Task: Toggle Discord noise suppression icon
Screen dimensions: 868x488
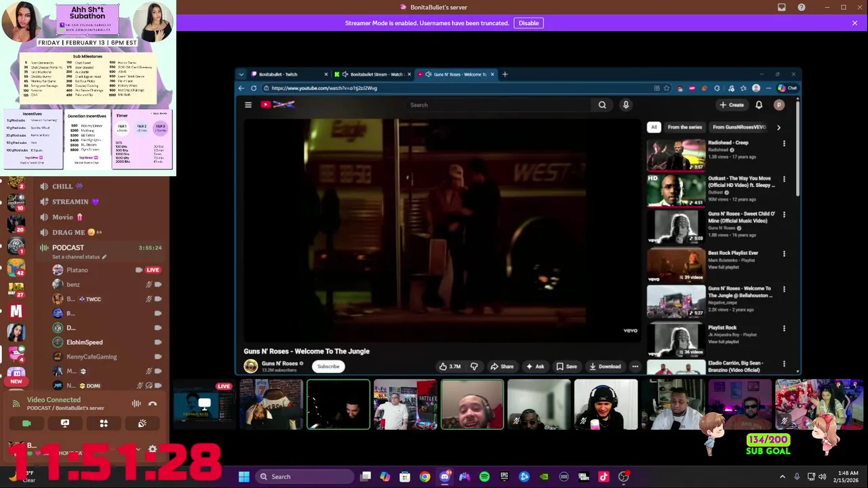Action: tap(136, 403)
